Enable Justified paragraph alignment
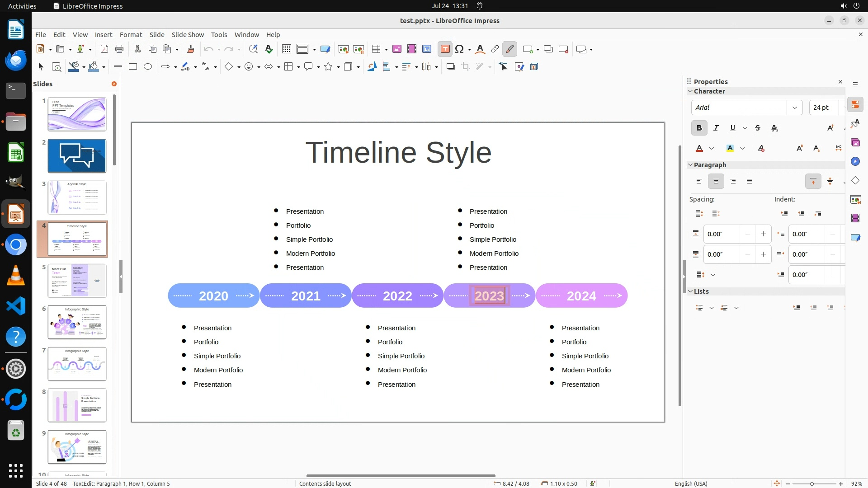The image size is (868, 488). pos(750,182)
